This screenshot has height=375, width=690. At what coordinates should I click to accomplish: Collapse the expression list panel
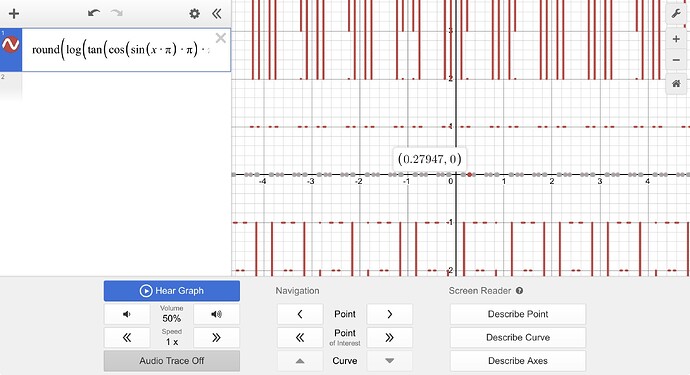pyautogui.click(x=217, y=14)
